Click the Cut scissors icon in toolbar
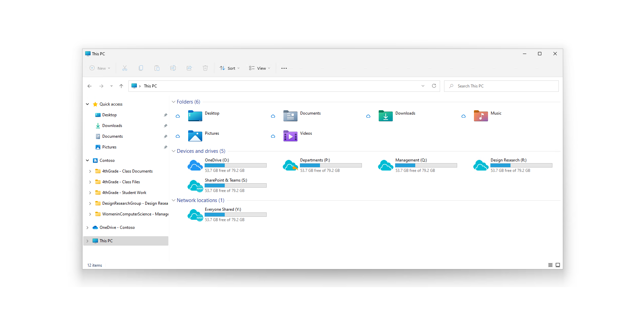Viewport: 644px width, 325px height. (125, 68)
